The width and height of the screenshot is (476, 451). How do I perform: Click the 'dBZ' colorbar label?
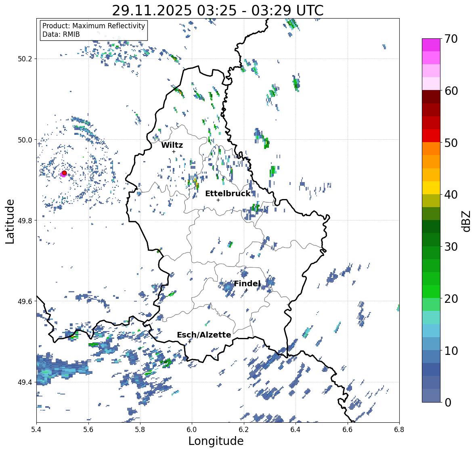467,221
